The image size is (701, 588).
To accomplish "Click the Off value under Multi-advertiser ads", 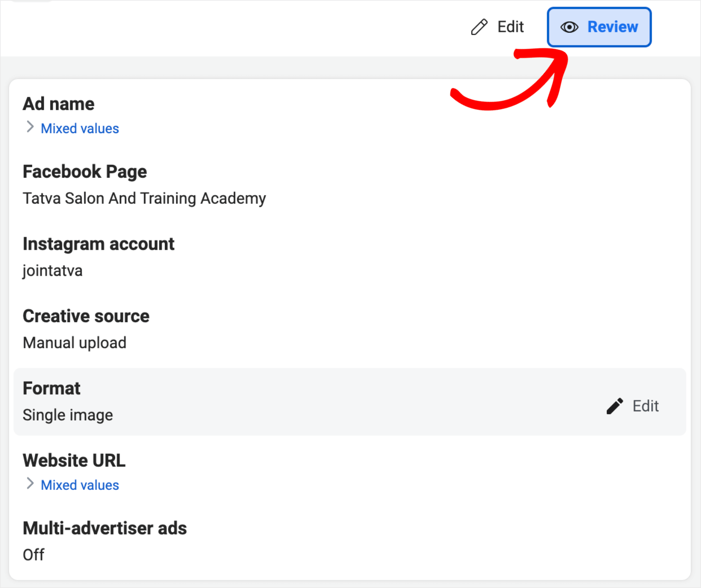I will pyautogui.click(x=33, y=554).
